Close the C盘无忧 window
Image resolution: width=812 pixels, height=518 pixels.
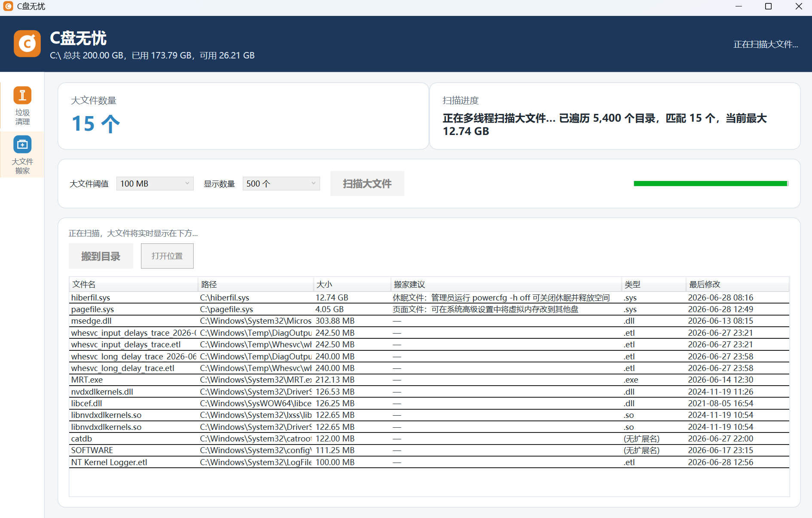click(x=799, y=6)
